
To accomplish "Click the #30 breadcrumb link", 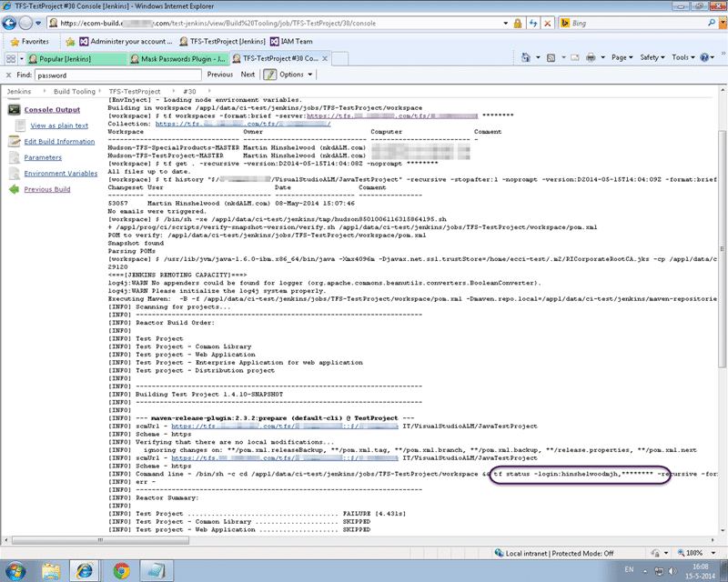I will (x=189, y=92).
